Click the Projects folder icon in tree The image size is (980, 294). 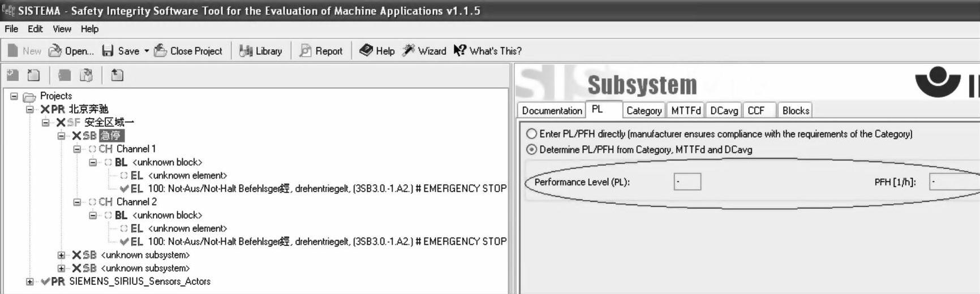[29, 97]
